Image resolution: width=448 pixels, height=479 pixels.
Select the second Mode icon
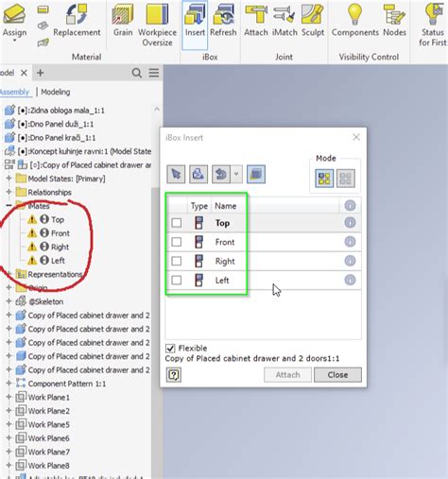[346, 179]
